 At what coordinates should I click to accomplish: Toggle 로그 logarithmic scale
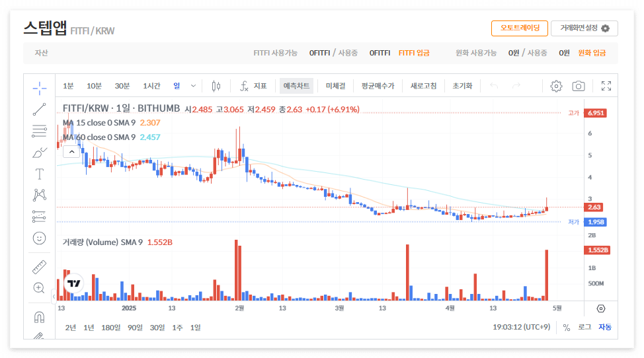[584, 327]
